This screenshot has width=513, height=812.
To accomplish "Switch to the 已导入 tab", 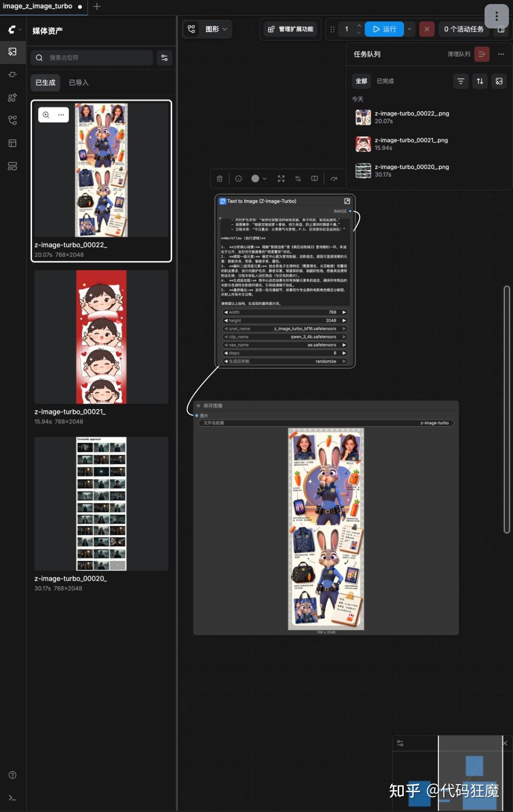I will click(79, 83).
